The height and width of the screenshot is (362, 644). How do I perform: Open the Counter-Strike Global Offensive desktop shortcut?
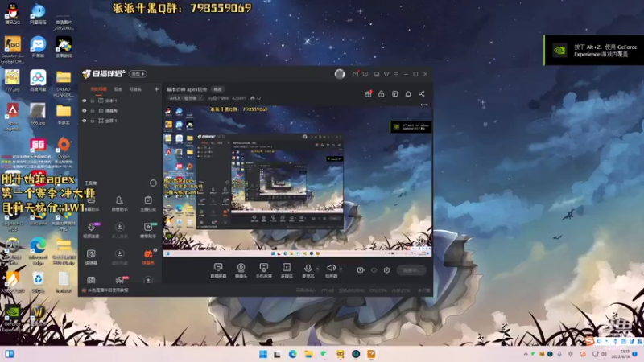point(12,50)
